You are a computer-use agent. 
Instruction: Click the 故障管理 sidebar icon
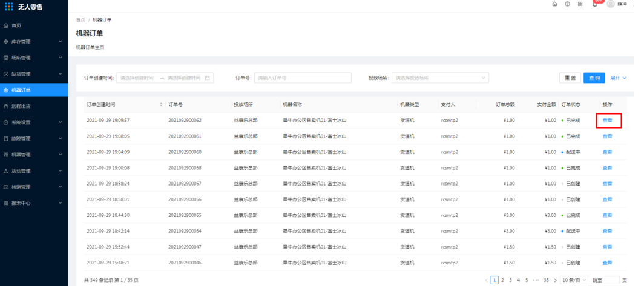tap(6, 139)
